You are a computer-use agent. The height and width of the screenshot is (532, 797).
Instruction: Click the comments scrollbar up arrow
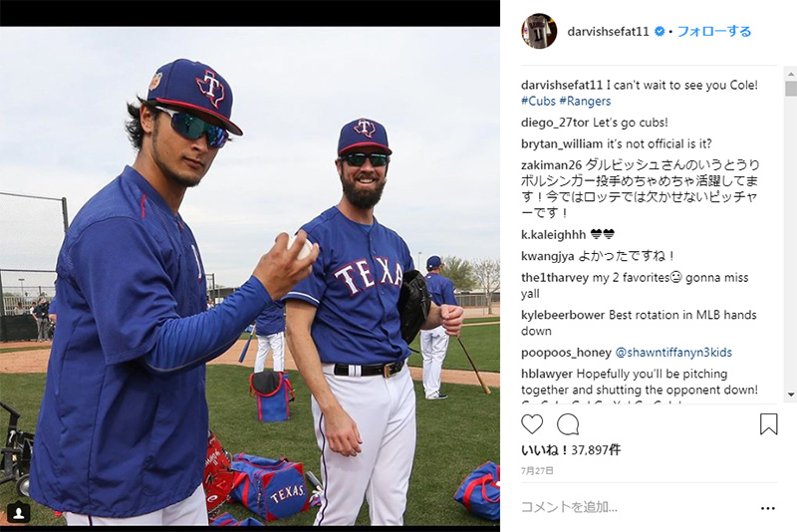[x=791, y=74]
